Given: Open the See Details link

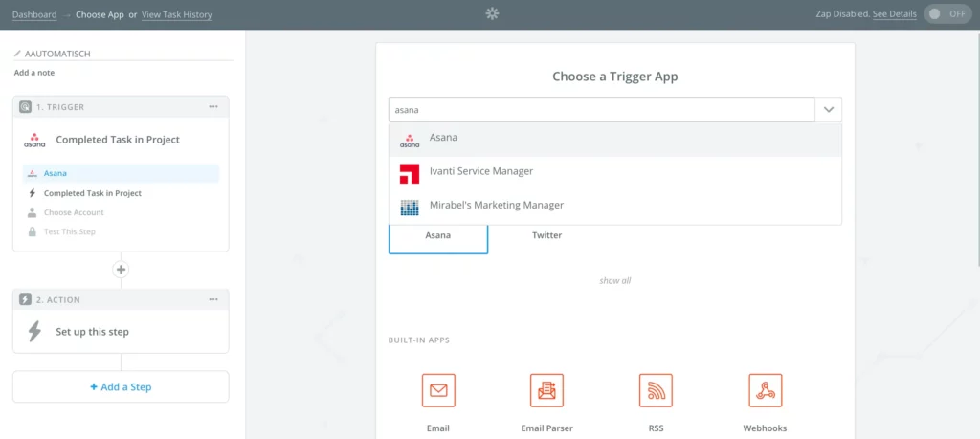Looking at the screenshot, I should 895,13.
